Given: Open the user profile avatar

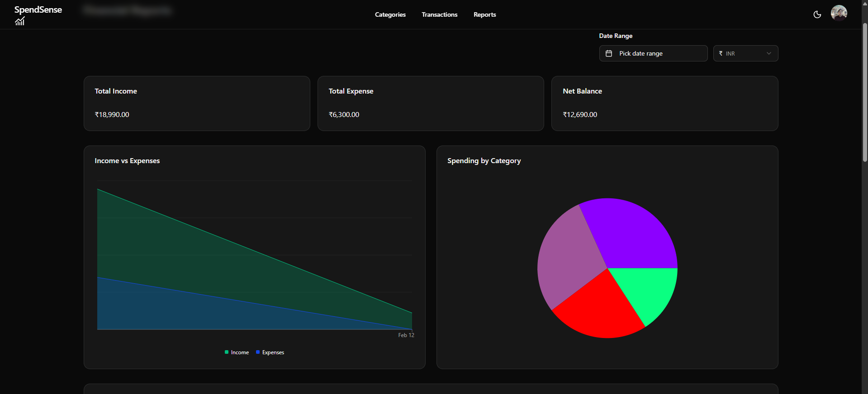Looking at the screenshot, I should pos(839,13).
